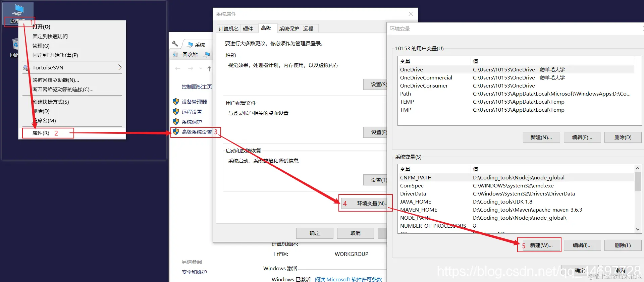Select the Path user variable row
Viewport: 644px width, 282px height.
pos(516,94)
